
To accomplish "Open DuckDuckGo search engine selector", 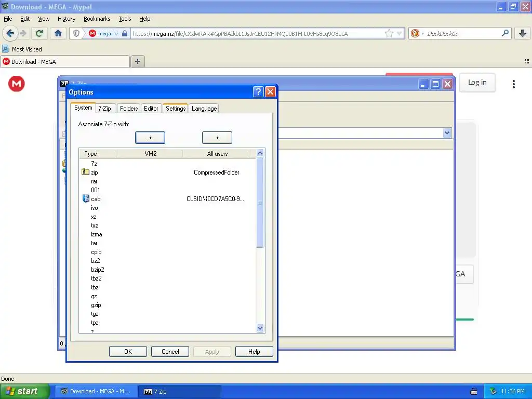I will pos(417,33).
